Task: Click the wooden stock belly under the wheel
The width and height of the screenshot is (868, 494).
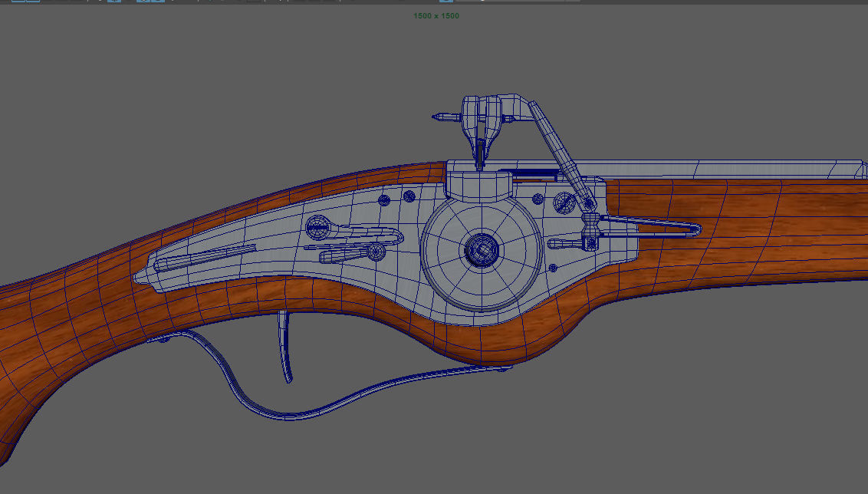Action: coord(498,339)
